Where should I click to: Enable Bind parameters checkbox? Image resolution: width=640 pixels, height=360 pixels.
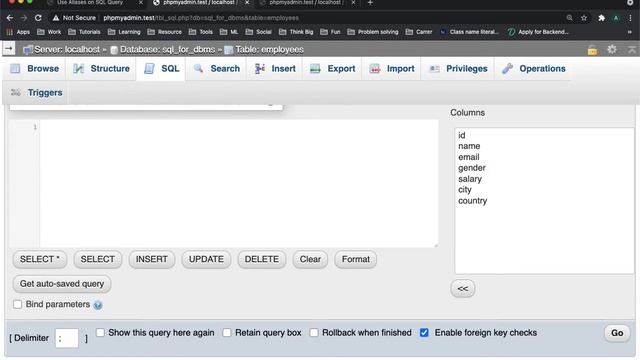pyautogui.click(x=17, y=304)
